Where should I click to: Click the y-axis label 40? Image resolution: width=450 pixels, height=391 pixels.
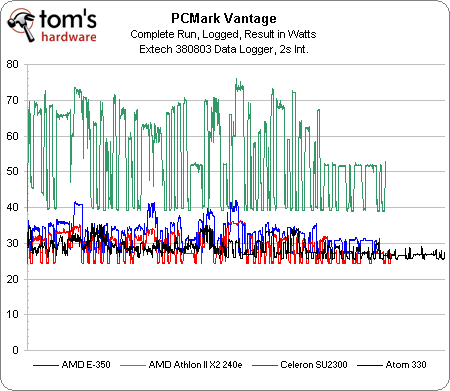point(12,207)
